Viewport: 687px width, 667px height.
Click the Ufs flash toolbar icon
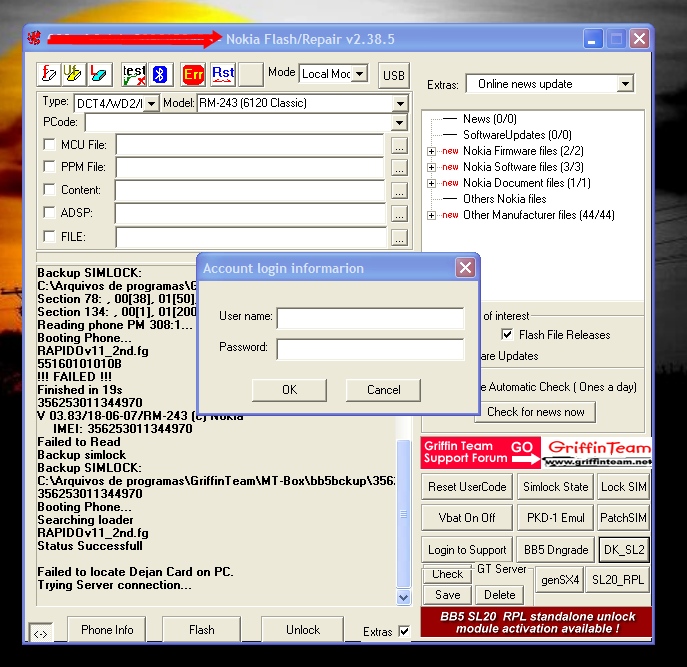point(72,74)
